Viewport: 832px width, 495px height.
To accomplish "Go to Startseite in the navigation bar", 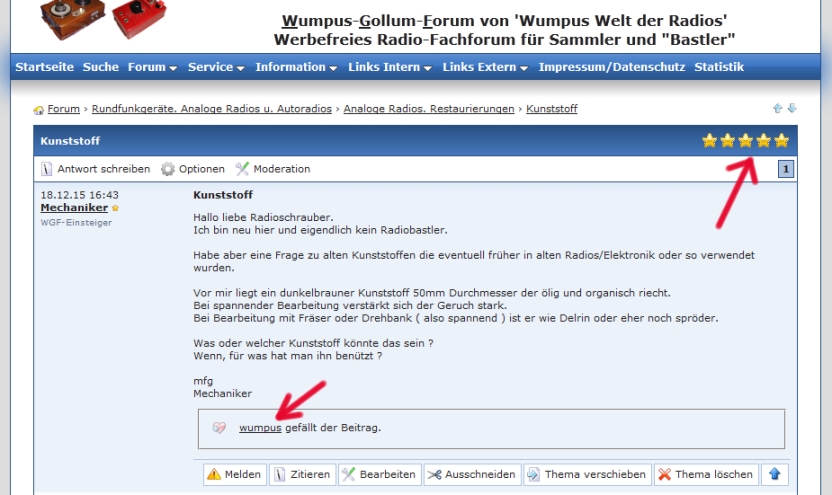I will coord(45,67).
